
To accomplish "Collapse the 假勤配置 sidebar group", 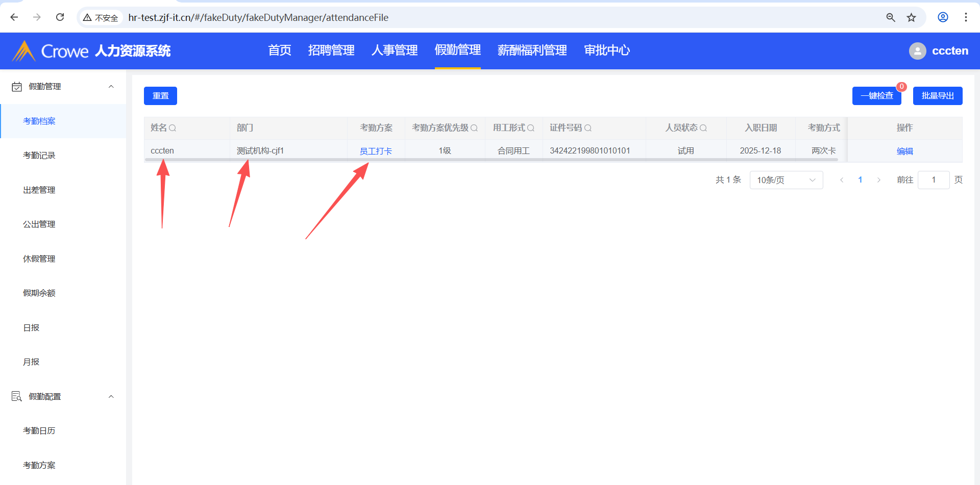I will (x=111, y=396).
